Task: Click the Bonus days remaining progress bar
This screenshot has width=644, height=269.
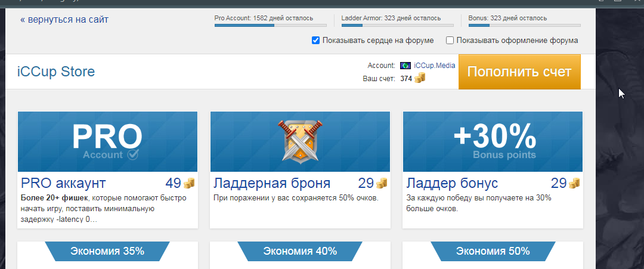Action: [x=525, y=26]
